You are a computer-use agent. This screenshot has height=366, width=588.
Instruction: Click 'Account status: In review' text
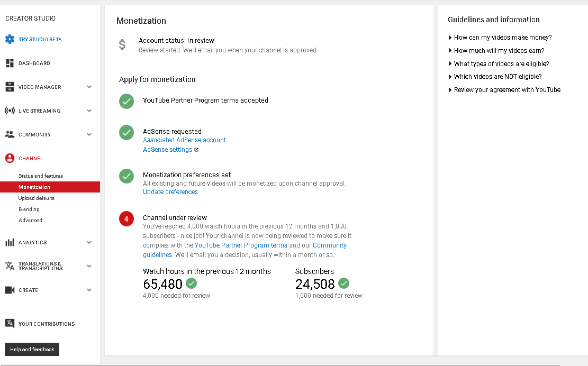point(176,40)
